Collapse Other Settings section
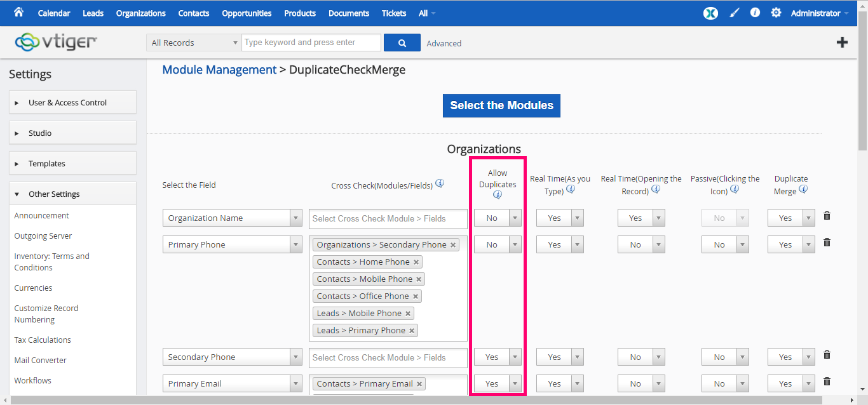The image size is (868, 405). (72, 194)
